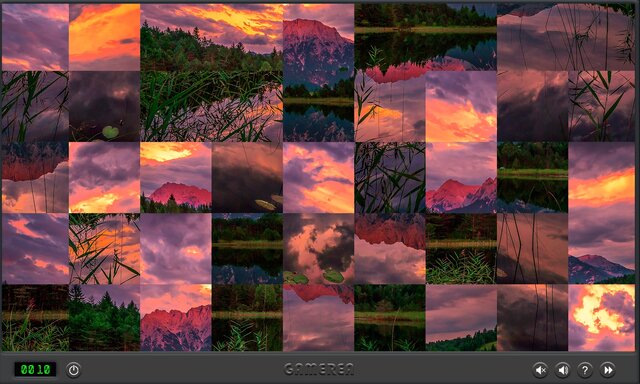
Task: Select the tile with a single lily pad
Action: click(x=104, y=107)
